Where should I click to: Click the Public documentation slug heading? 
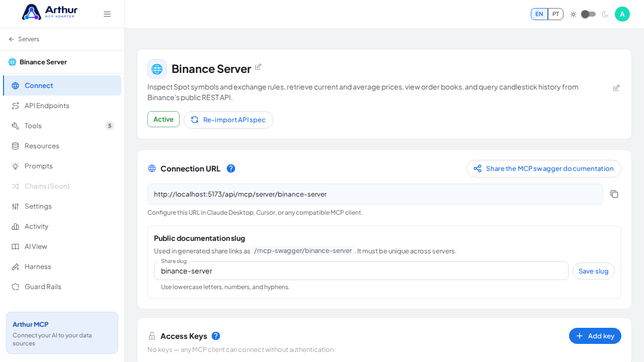tap(199, 238)
